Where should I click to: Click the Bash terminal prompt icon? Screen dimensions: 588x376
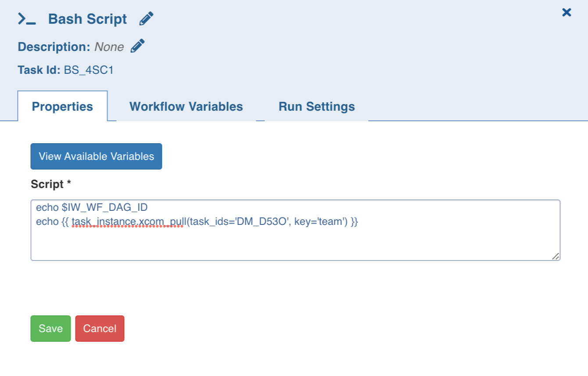pos(27,19)
